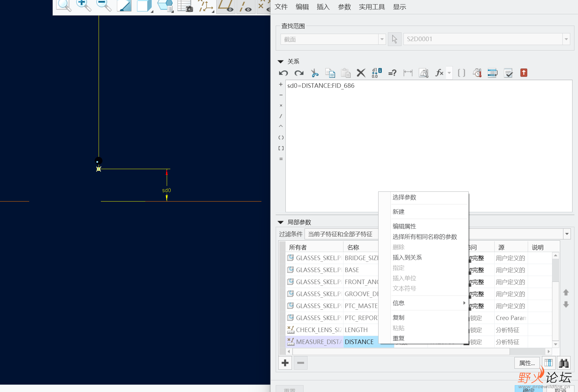The height and width of the screenshot is (392, 578).
Task: Toggle datum axis display visibility
Action: click(x=246, y=6)
